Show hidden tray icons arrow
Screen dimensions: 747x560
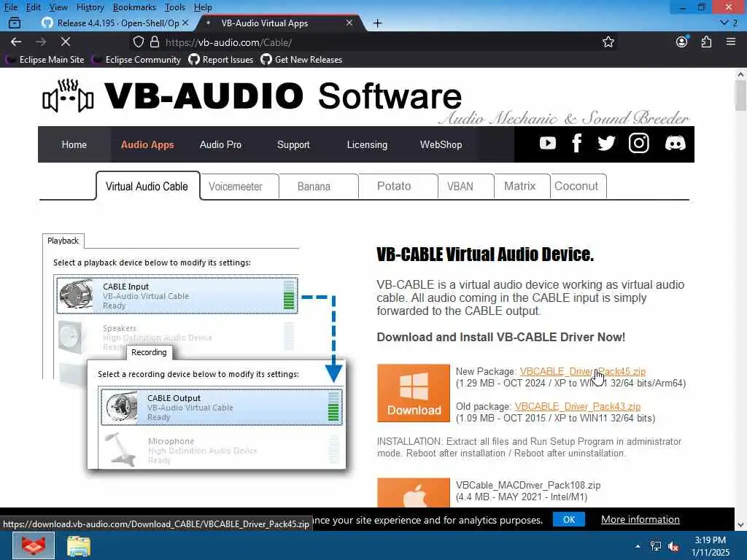[638, 546]
